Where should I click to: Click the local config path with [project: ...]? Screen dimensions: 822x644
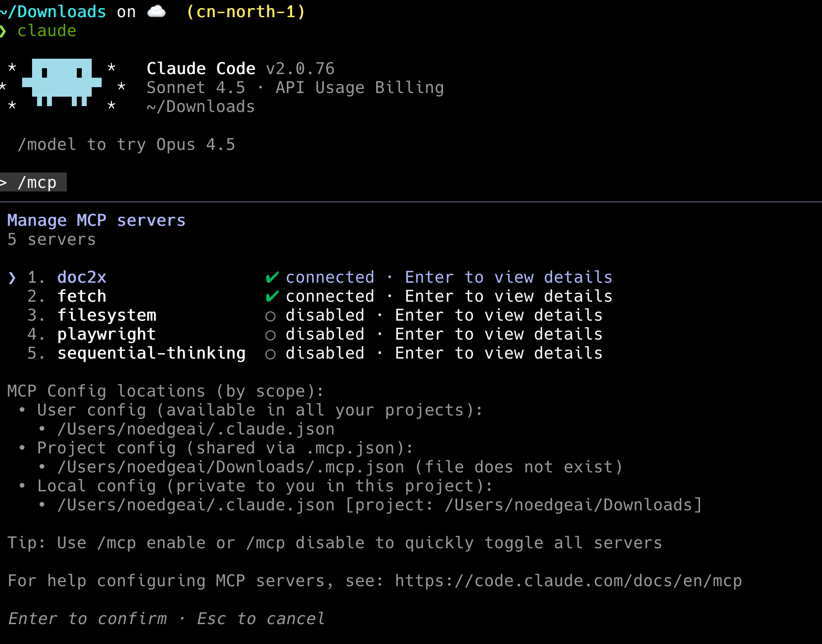pyautogui.click(x=380, y=505)
